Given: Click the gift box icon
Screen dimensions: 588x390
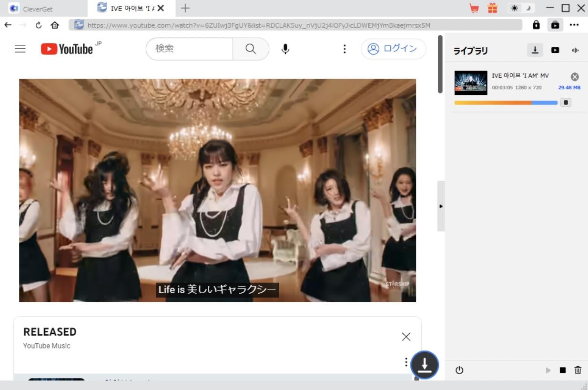Looking at the screenshot, I should point(492,8).
